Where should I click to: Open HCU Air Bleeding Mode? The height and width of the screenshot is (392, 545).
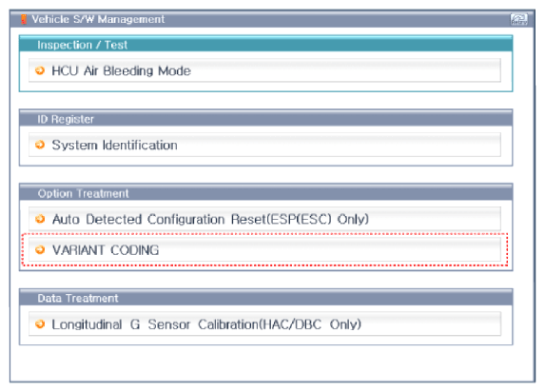coord(264,70)
